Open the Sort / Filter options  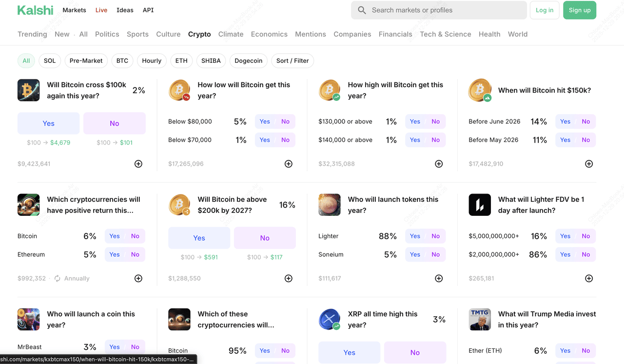(292, 60)
